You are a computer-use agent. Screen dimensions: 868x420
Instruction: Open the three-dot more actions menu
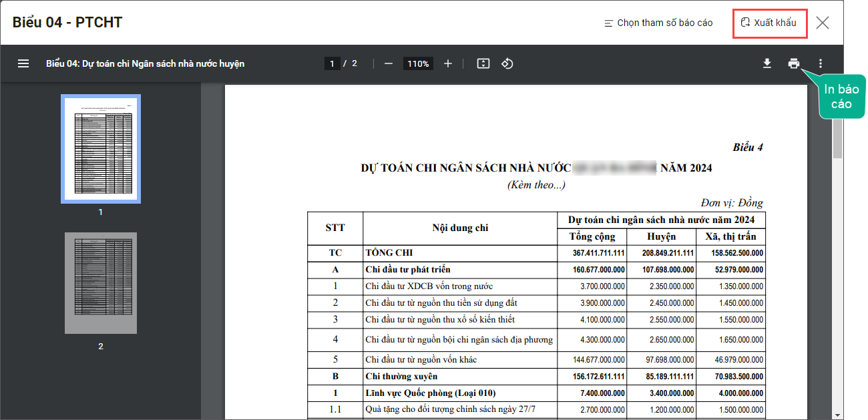[821, 63]
